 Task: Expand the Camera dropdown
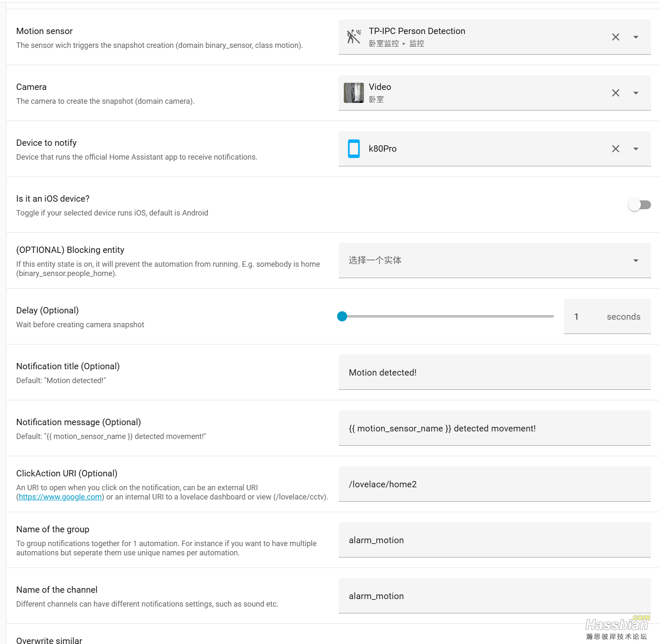coord(635,93)
